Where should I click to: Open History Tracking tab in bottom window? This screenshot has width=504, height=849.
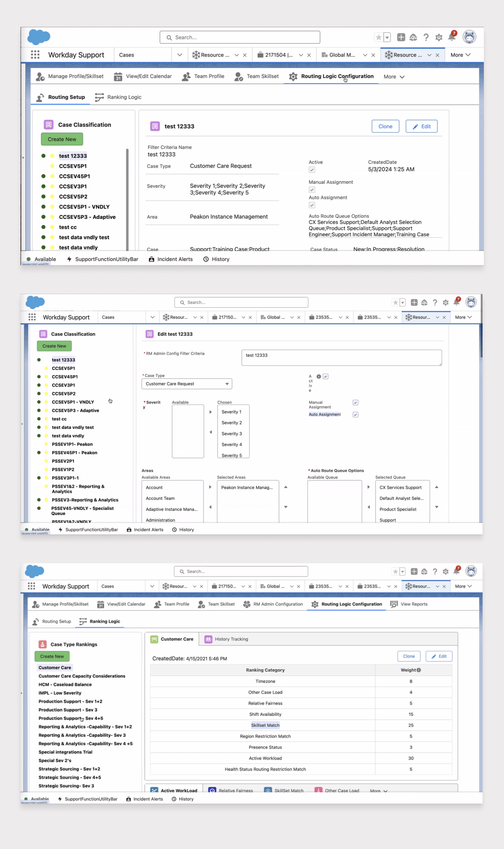point(226,639)
